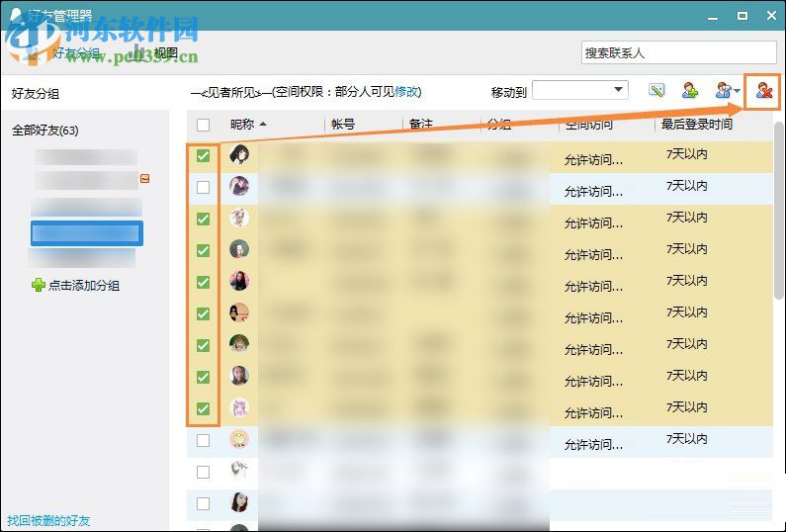Click the 帐号 column header
Image resolution: width=786 pixels, height=532 pixels.
click(343, 124)
